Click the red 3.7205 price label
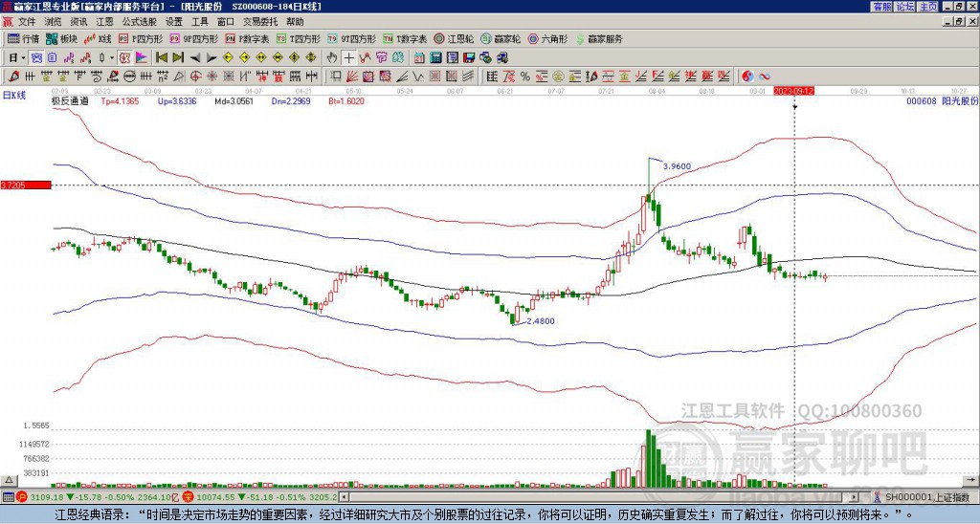The width and height of the screenshot is (980, 524). pyautogui.click(x=26, y=185)
